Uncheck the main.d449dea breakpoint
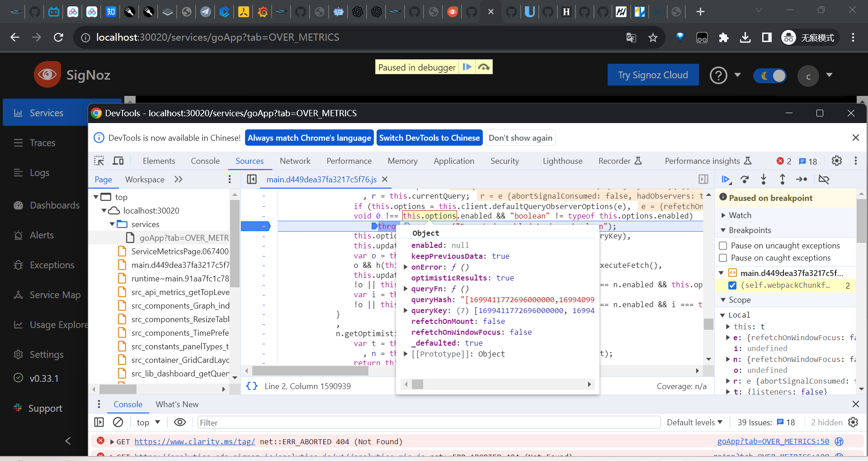 [x=733, y=285]
